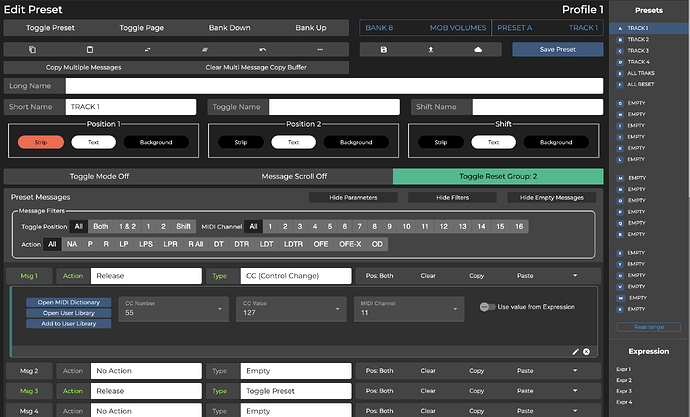The width and height of the screenshot is (690, 417).
Task: Click the undo arrow icon
Action: pyautogui.click(x=262, y=49)
